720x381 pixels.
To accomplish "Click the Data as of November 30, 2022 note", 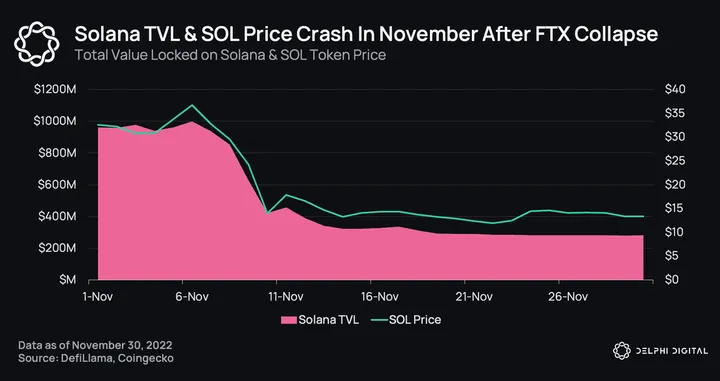I will (95, 345).
